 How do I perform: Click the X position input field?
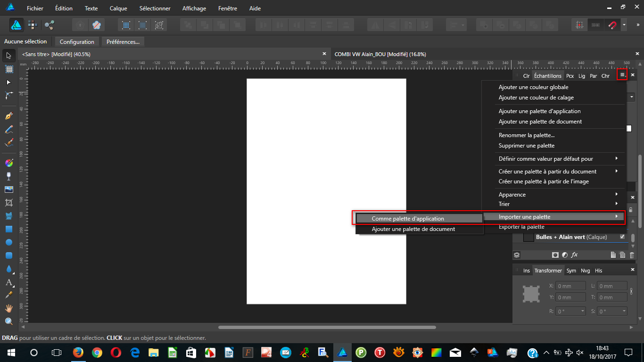click(x=570, y=286)
